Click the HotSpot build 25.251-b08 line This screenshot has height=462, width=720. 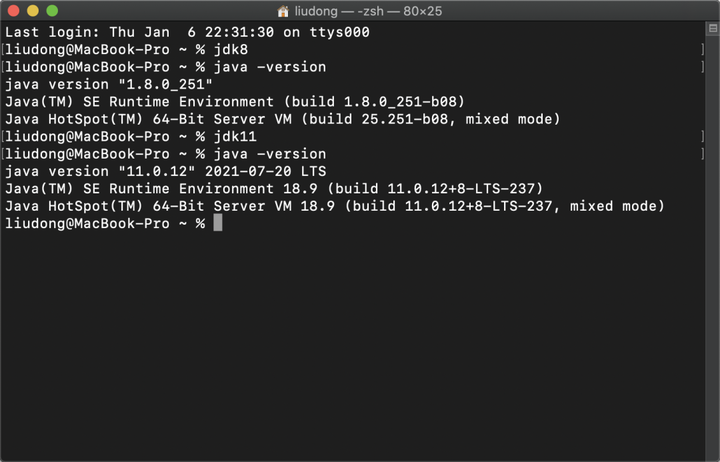coord(283,119)
